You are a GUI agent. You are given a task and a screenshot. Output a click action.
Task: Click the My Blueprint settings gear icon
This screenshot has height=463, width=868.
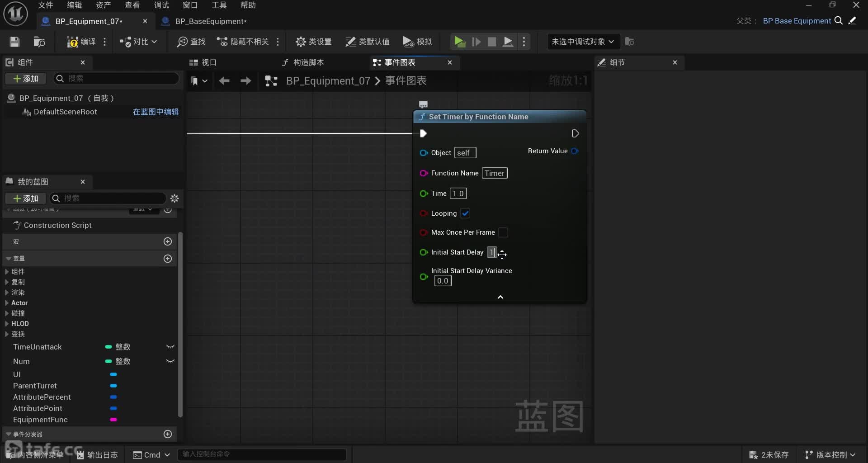[x=175, y=198]
